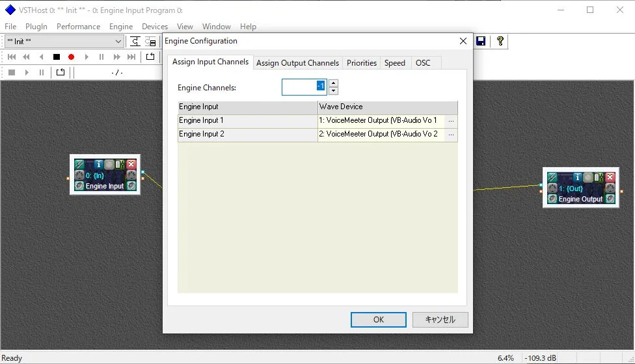Viewport: 635px width, 364px height.
Task: Click the red record button in transport toolbar
Action: pyautogui.click(x=71, y=57)
